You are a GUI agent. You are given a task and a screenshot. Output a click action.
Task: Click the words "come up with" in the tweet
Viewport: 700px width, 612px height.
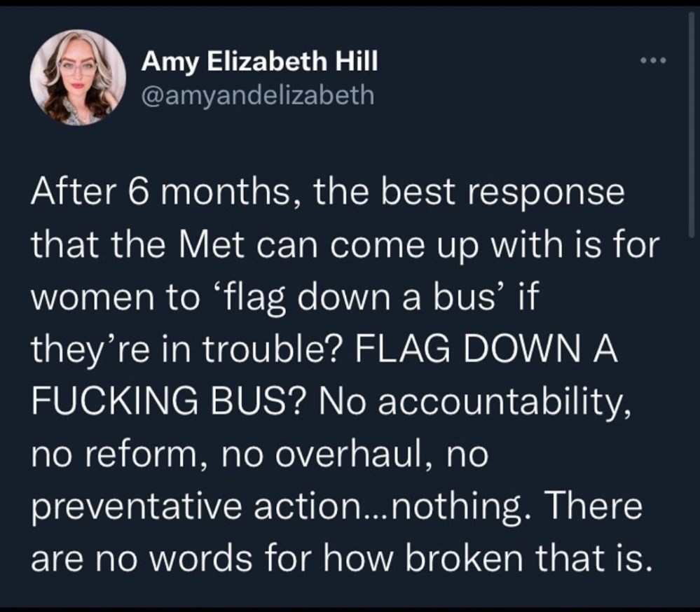pyautogui.click(x=409, y=246)
